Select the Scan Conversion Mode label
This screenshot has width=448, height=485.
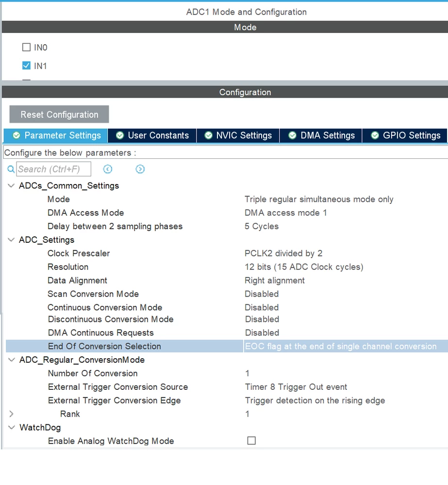tap(93, 294)
